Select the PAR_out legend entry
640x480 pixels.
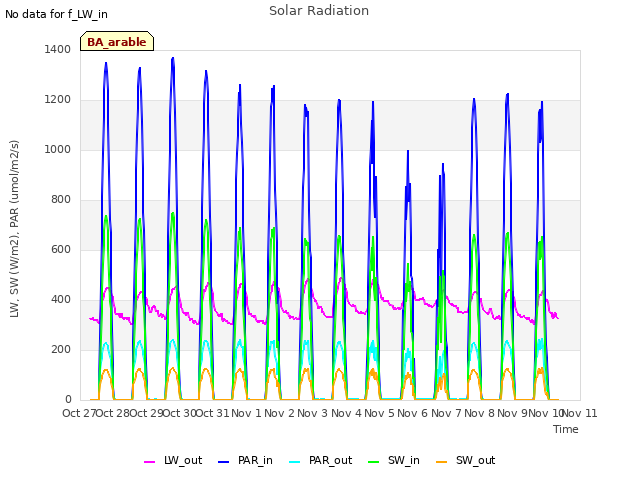tap(320, 460)
